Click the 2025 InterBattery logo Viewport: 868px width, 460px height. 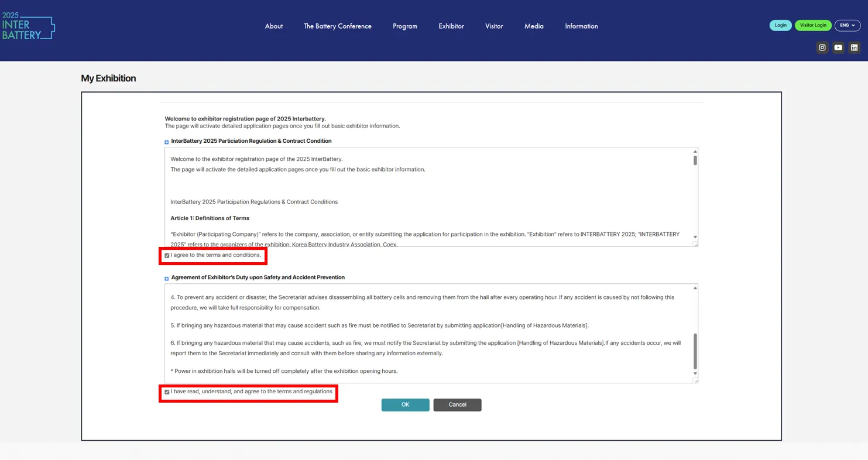[28, 26]
